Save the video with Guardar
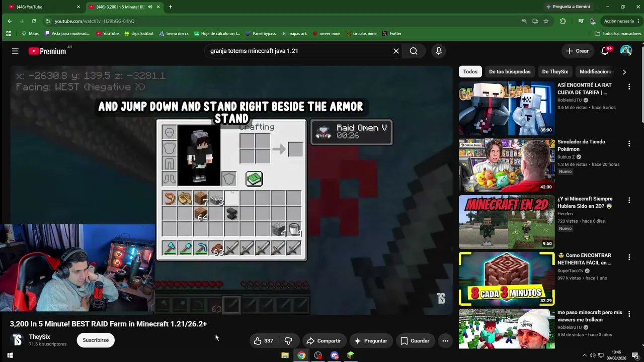644x362 pixels. tap(415, 341)
